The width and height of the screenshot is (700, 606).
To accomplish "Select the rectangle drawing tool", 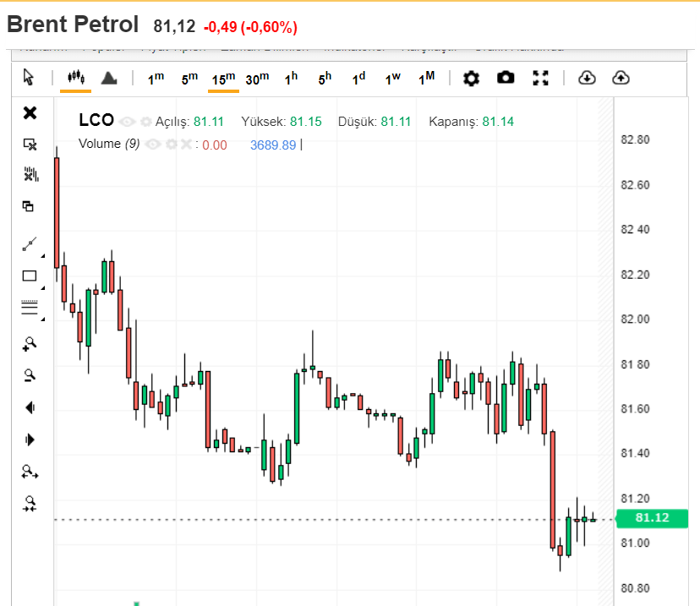I will click(30, 276).
